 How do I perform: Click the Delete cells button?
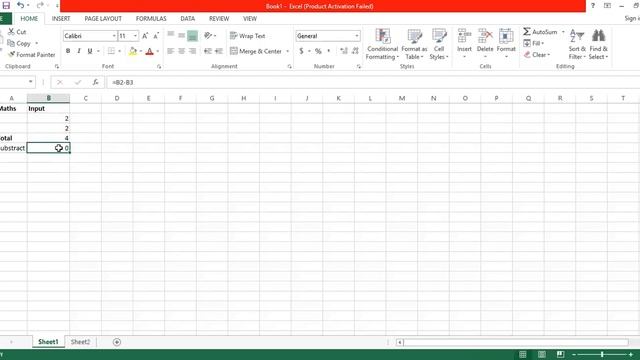click(x=485, y=43)
